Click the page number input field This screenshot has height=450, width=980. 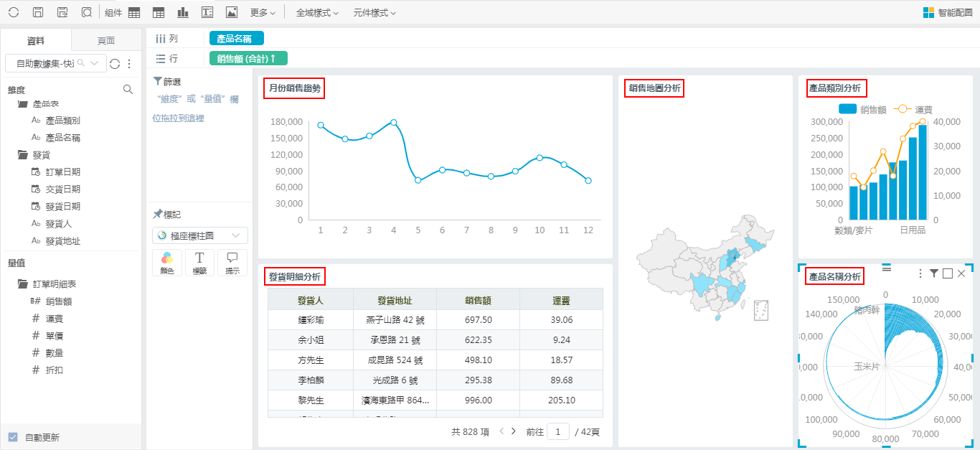click(557, 431)
